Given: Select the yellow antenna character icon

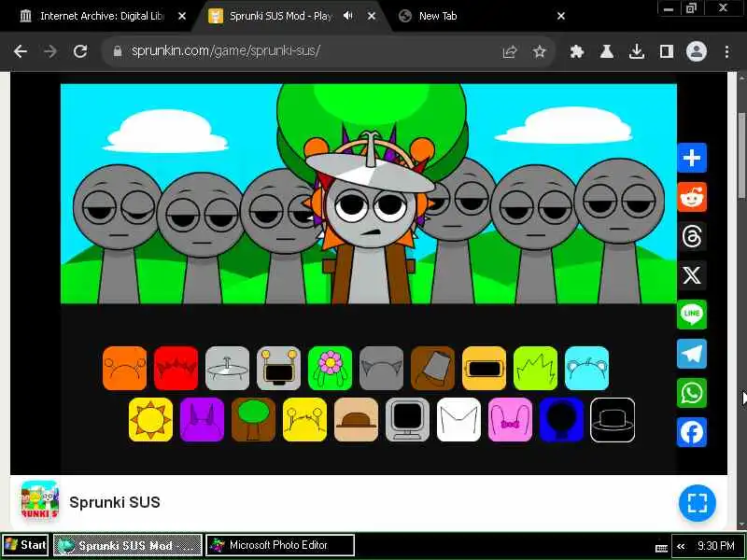Looking at the screenshot, I should click(304, 419).
